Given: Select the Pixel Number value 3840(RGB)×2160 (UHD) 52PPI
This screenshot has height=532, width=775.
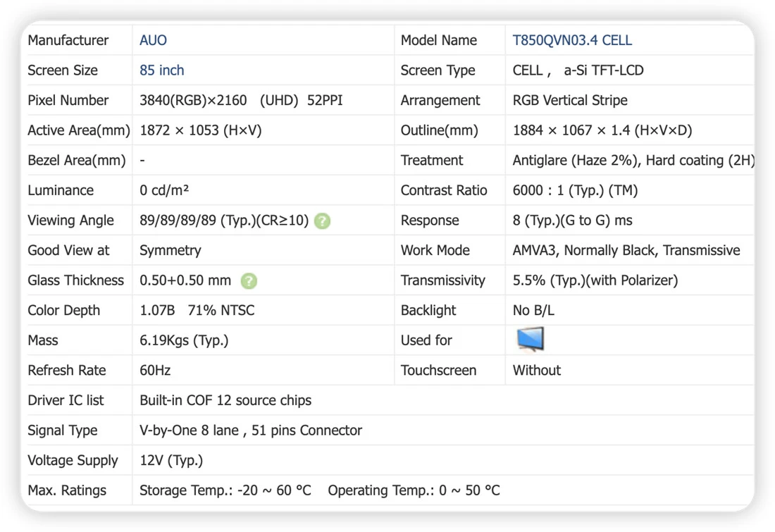Looking at the screenshot, I should click(x=241, y=100).
